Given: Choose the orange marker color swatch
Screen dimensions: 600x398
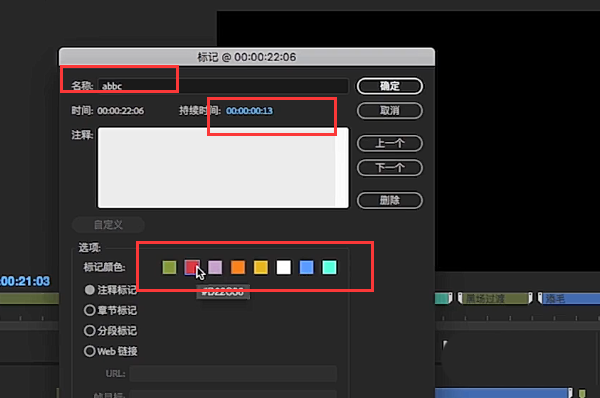Looking at the screenshot, I should click(x=238, y=267).
